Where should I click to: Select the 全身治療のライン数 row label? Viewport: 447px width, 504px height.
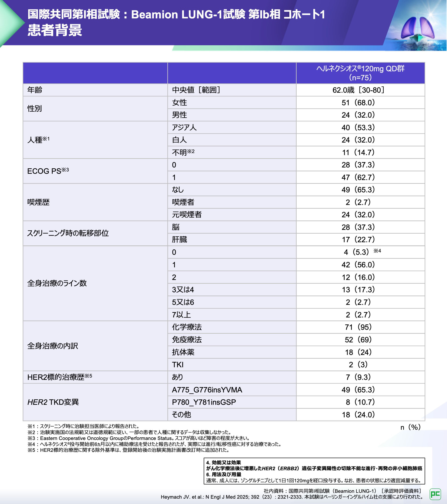[x=57, y=283]
